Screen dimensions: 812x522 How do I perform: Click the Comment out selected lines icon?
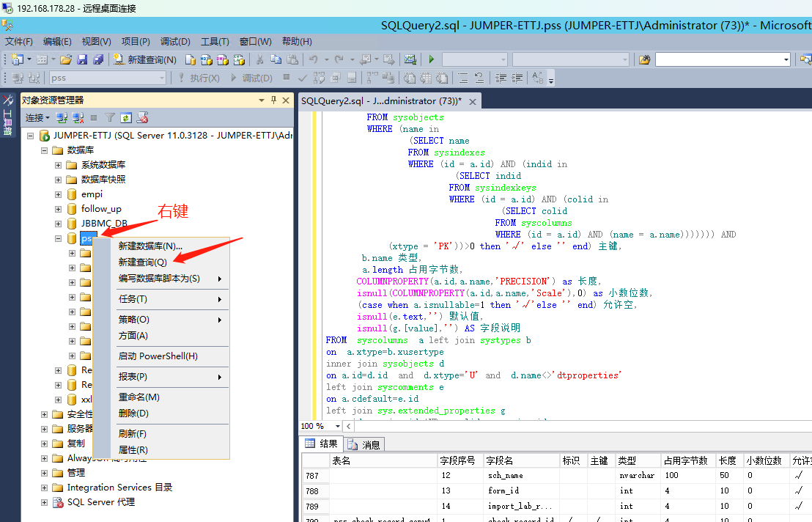pos(463,78)
